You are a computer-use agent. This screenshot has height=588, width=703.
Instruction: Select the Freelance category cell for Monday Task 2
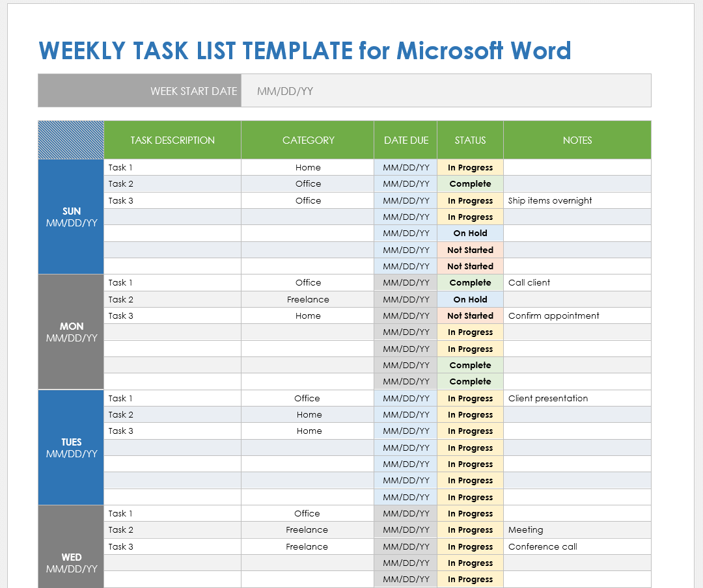tap(307, 299)
